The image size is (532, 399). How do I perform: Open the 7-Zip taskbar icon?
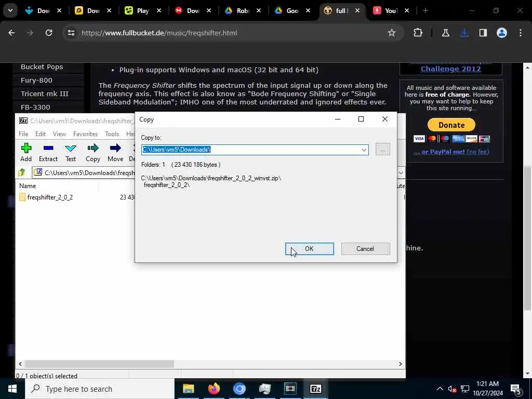(x=315, y=389)
